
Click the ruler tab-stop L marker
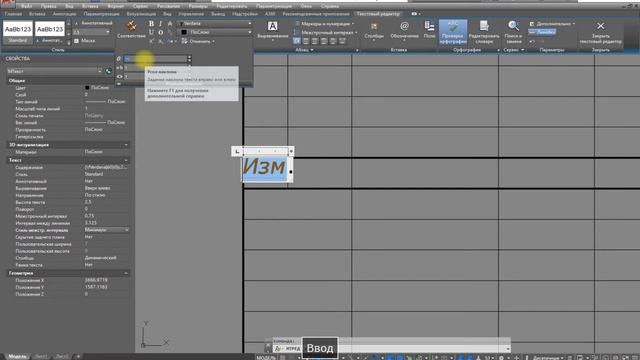(237, 151)
